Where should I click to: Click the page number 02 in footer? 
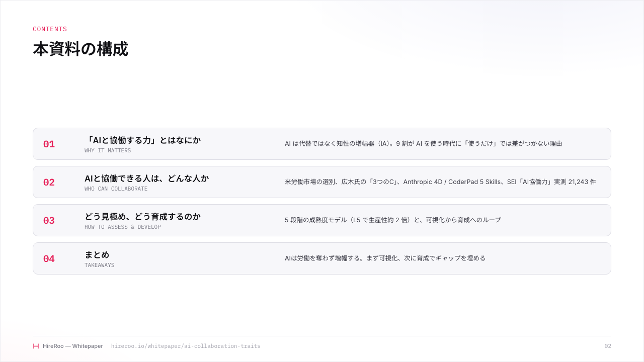coord(608,346)
